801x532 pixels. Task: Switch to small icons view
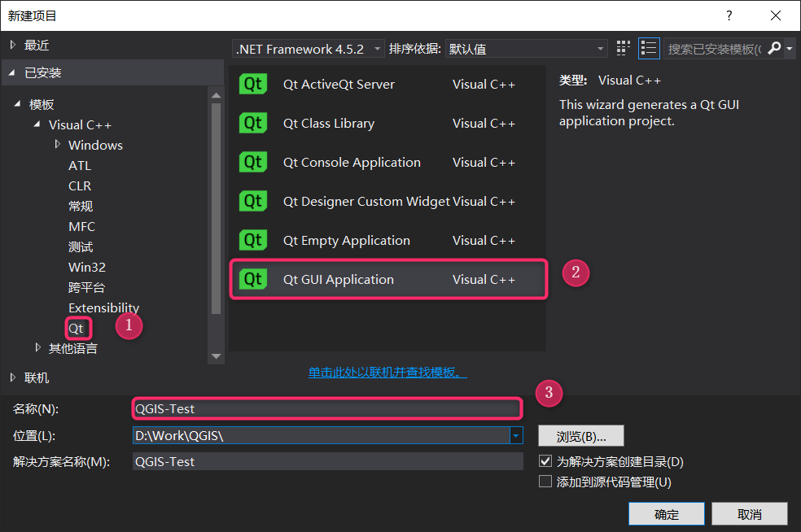[x=624, y=49]
